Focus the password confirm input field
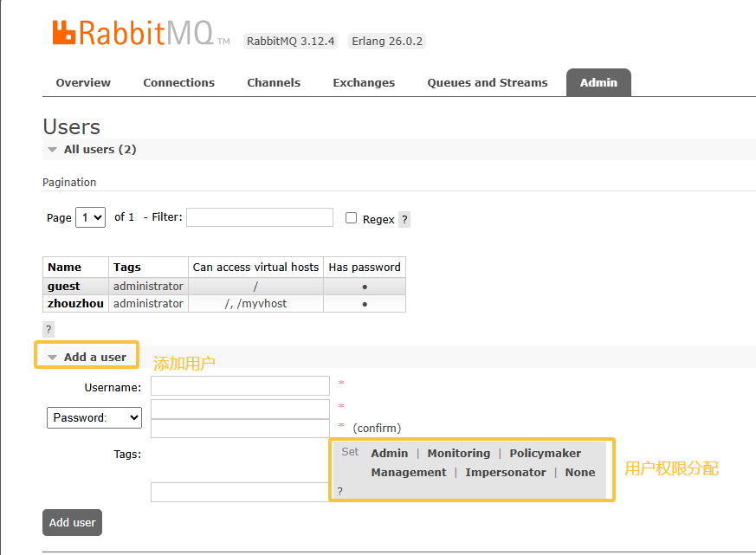Viewport: 756px width, 555px height. point(240,429)
